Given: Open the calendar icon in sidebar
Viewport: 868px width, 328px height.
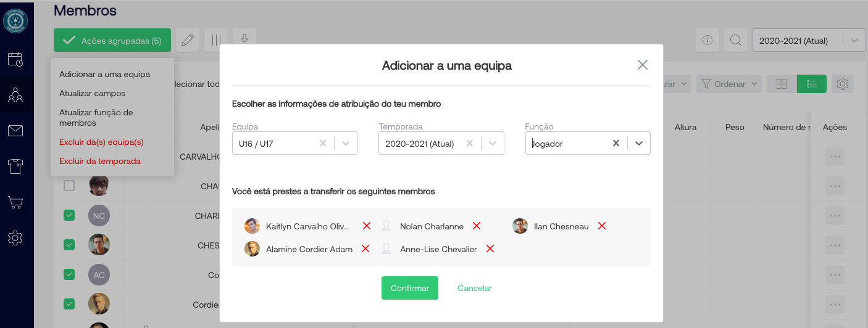Looking at the screenshot, I should 15,59.
